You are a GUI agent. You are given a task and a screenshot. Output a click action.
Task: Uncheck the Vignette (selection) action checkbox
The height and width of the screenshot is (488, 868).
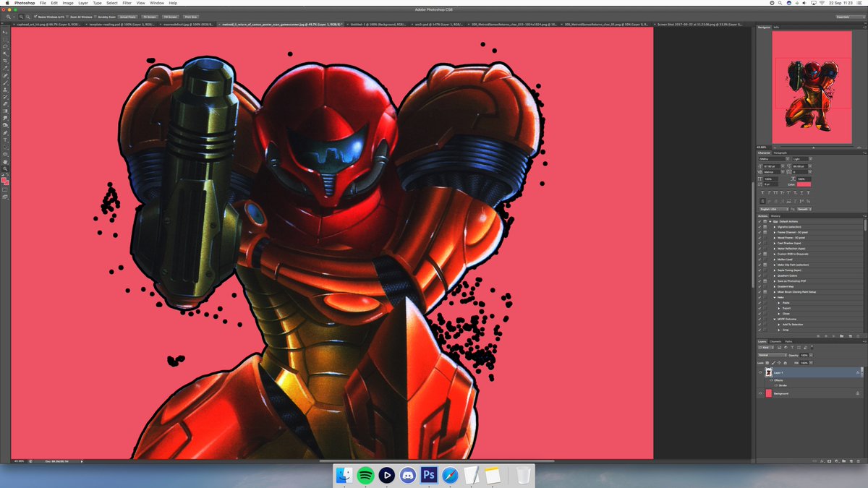(759, 227)
